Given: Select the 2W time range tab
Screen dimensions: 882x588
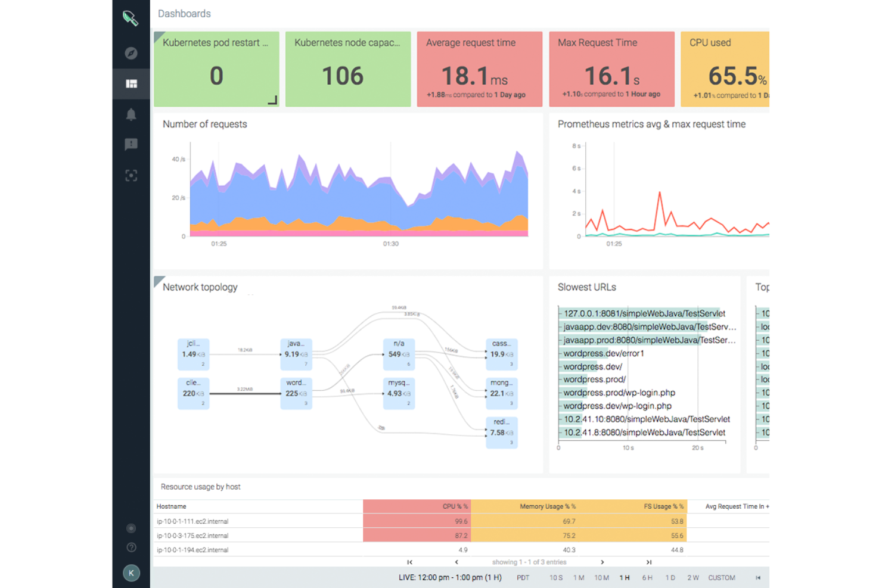Looking at the screenshot, I should point(693,577).
